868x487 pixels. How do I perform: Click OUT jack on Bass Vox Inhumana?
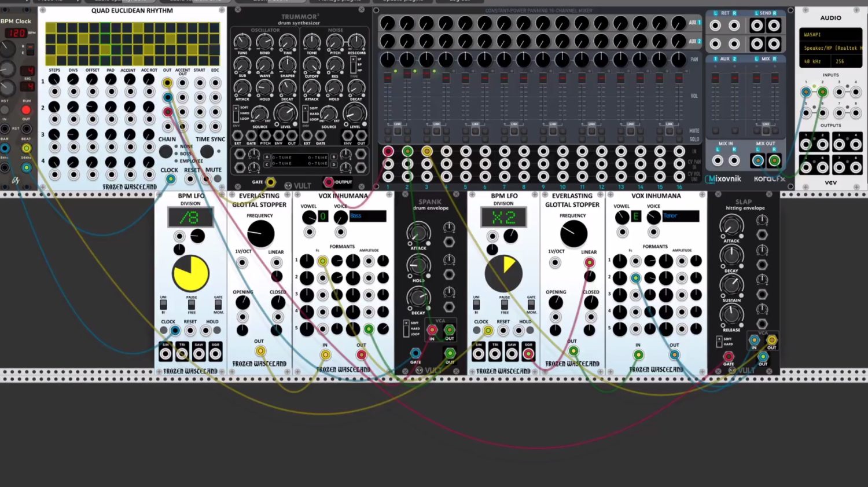click(x=361, y=354)
